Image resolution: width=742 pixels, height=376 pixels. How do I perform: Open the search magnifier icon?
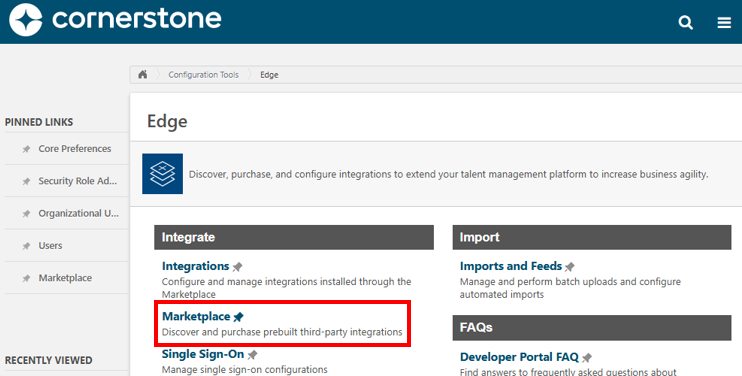[x=685, y=22]
